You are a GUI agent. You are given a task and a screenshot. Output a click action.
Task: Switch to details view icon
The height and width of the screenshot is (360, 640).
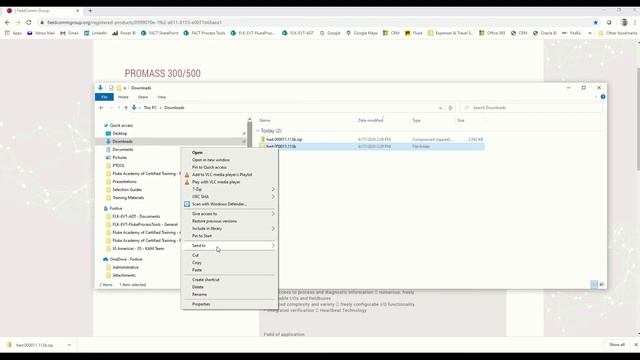(x=594, y=284)
